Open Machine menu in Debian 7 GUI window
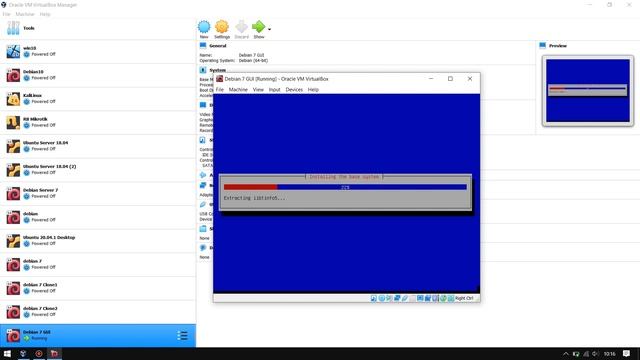 click(x=238, y=89)
